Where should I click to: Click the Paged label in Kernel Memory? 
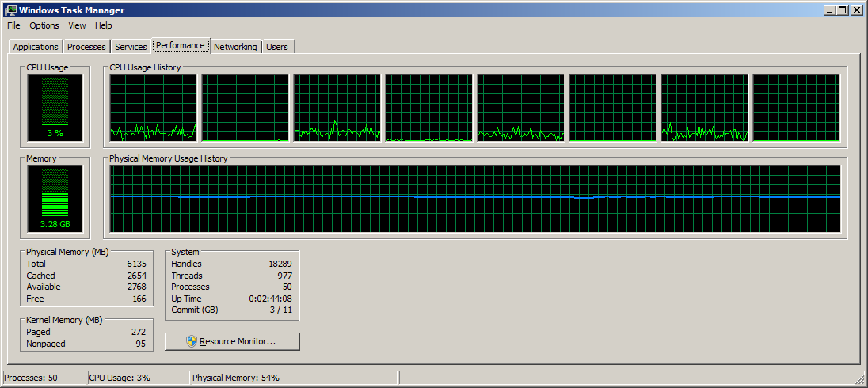tap(38, 332)
